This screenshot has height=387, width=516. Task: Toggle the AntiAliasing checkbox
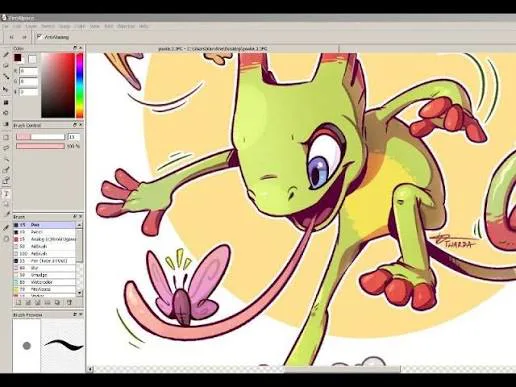[x=40, y=37]
